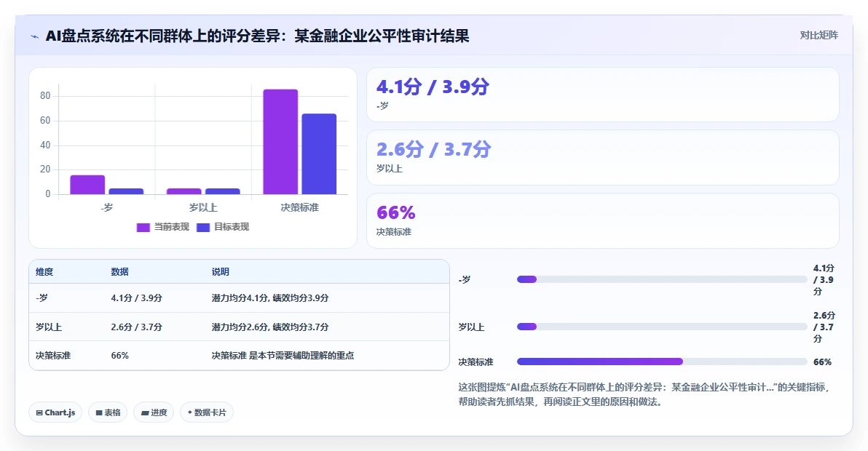Click the -岁 progress bar
The height and width of the screenshot is (451, 868).
[x=662, y=279]
